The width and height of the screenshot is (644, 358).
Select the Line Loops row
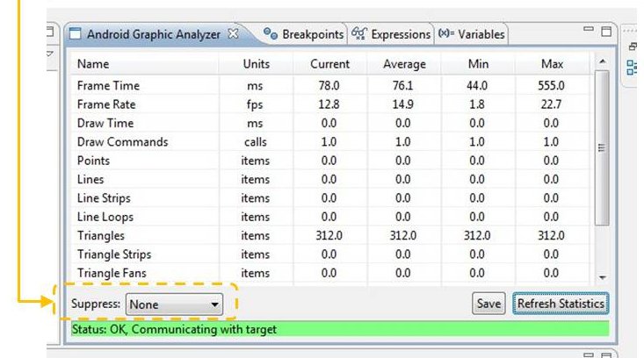(329, 217)
